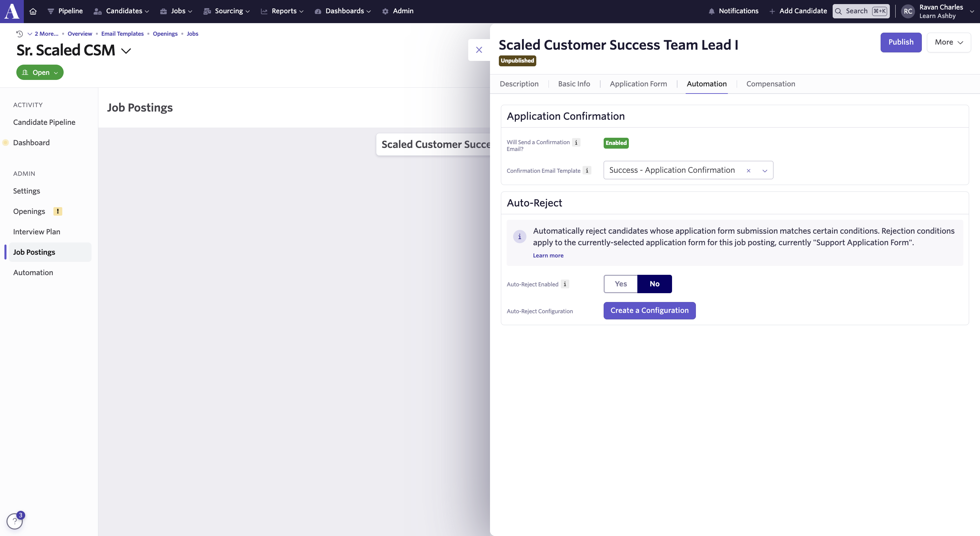
Task: Open the Open job status dropdown
Action: click(40, 72)
